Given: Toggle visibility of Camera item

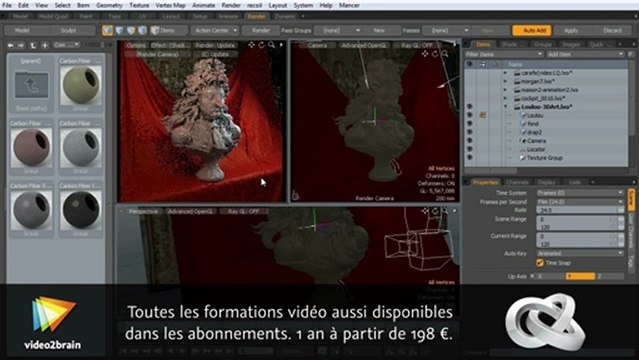Looking at the screenshot, I should click(x=469, y=141).
